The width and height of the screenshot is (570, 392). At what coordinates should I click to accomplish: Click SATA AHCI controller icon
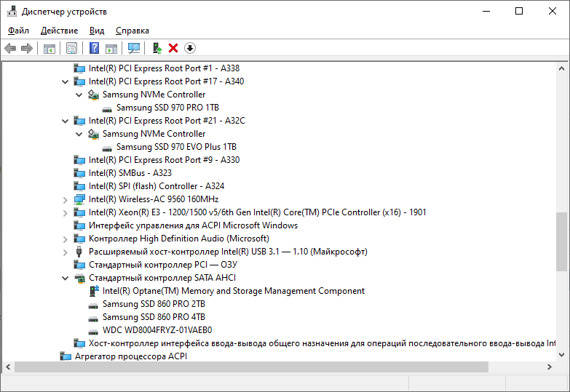coord(79,278)
